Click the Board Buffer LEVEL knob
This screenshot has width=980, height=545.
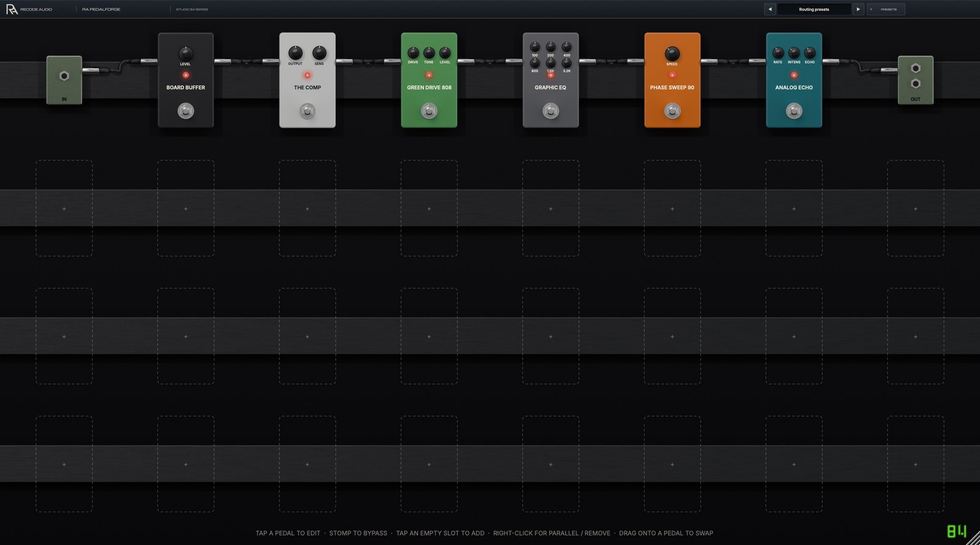point(186,53)
